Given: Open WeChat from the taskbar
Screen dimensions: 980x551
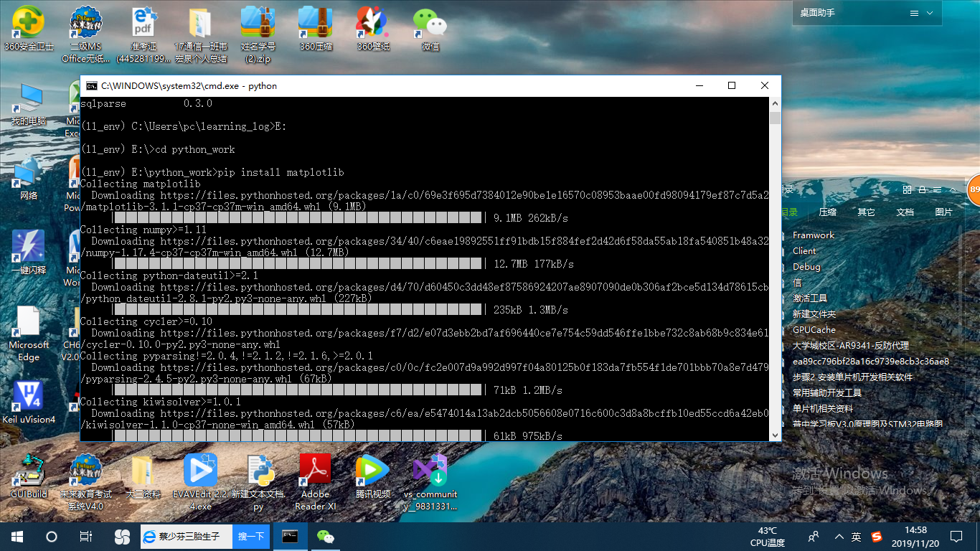Looking at the screenshot, I should (326, 537).
